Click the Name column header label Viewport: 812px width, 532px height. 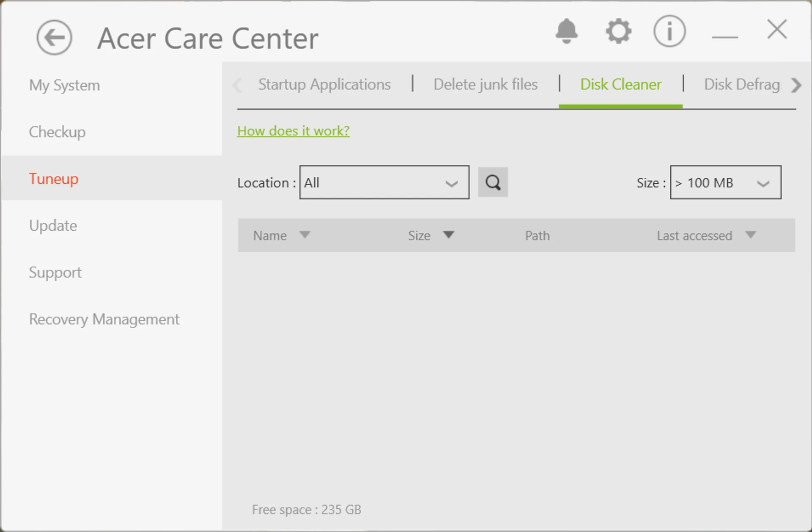[x=270, y=235]
